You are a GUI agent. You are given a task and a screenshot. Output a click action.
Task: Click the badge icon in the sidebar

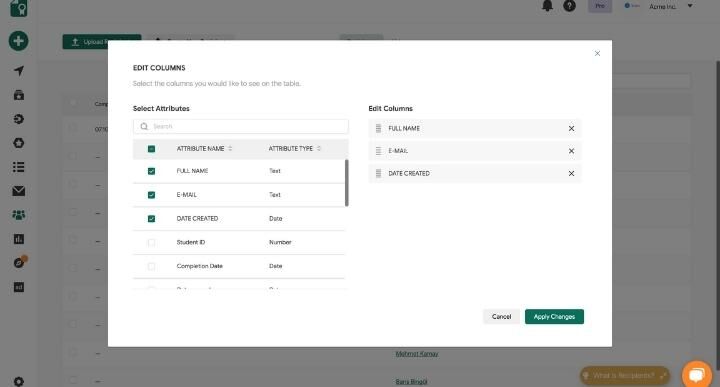click(18, 143)
